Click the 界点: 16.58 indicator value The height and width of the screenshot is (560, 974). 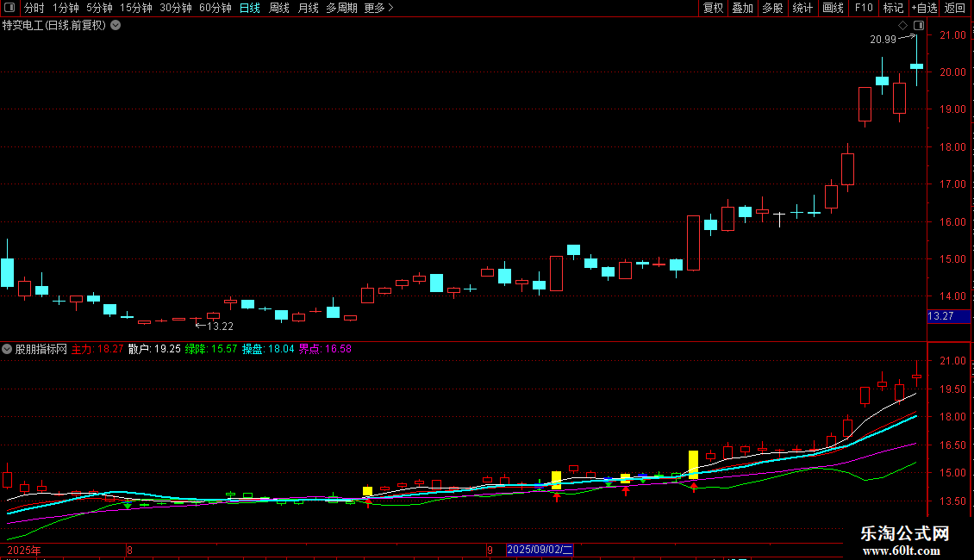click(x=326, y=349)
